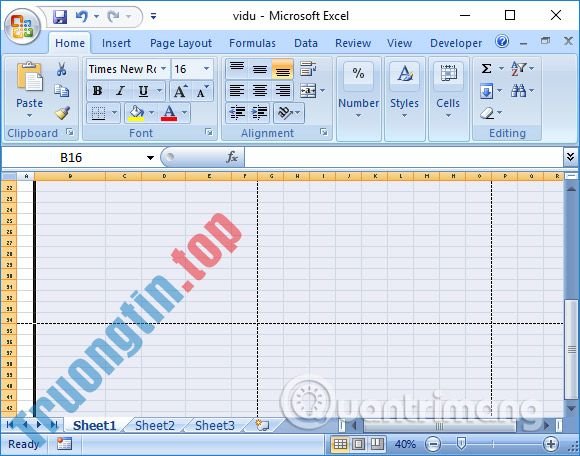Open the Review tab
Screen dimensions: 580x456
pos(353,43)
